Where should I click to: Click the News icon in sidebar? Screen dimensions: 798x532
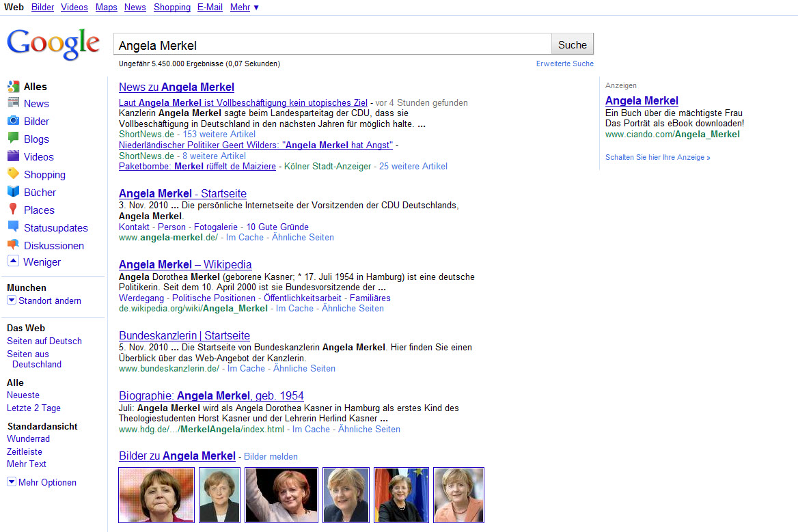point(13,103)
